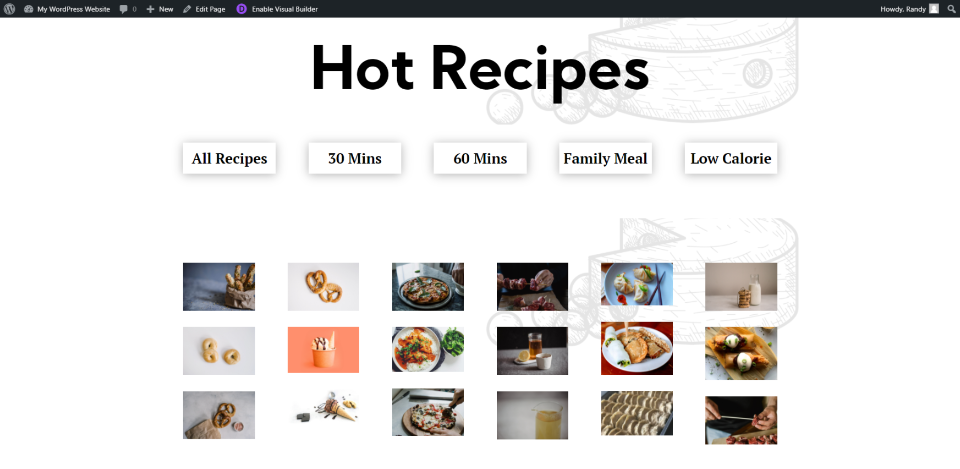
Task: Click the pencil Edit Page icon
Action: 187,9
